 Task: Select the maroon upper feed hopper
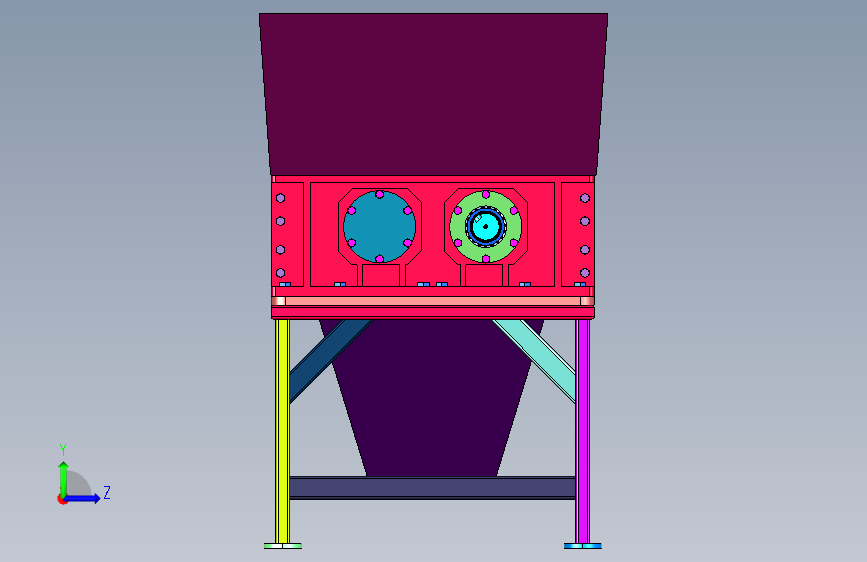(x=434, y=94)
